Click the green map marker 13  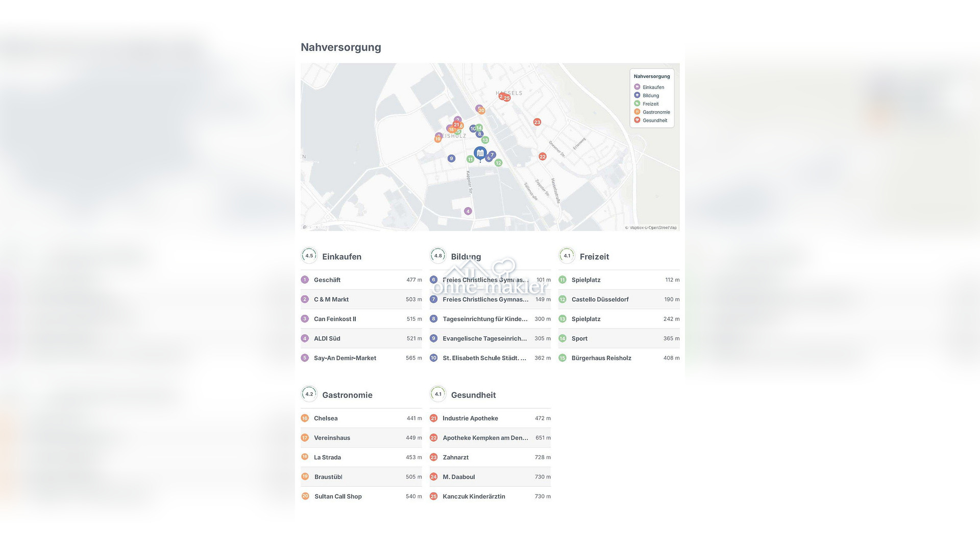(485, 140)
